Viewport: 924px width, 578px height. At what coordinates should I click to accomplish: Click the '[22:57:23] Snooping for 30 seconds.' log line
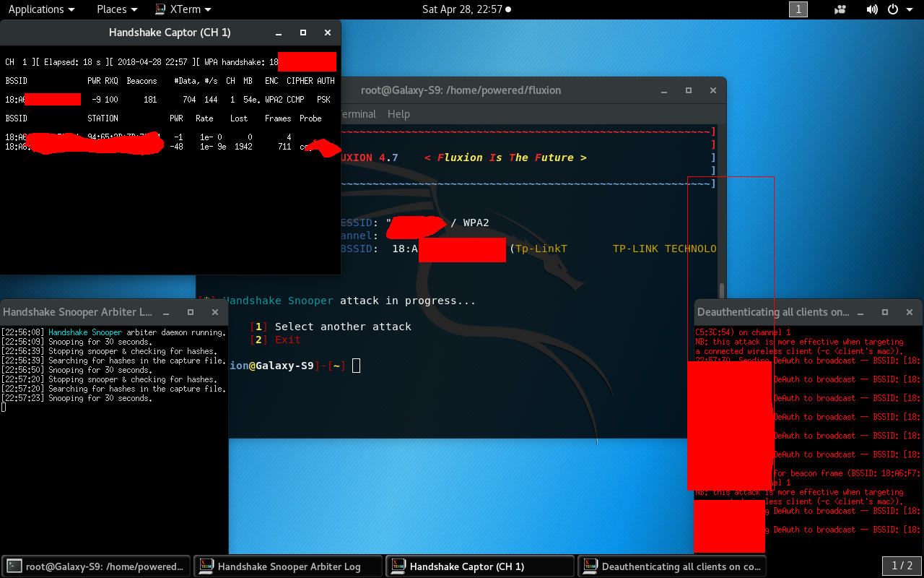(x=77, y=398)
